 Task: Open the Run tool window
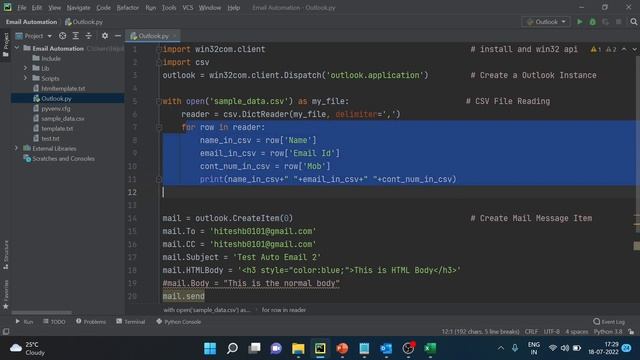point(24,322)
